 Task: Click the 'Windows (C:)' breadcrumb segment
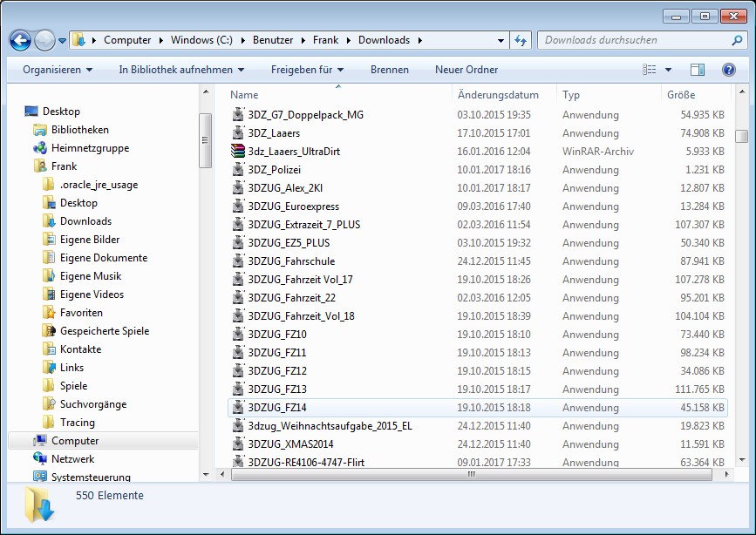point(201,40)
